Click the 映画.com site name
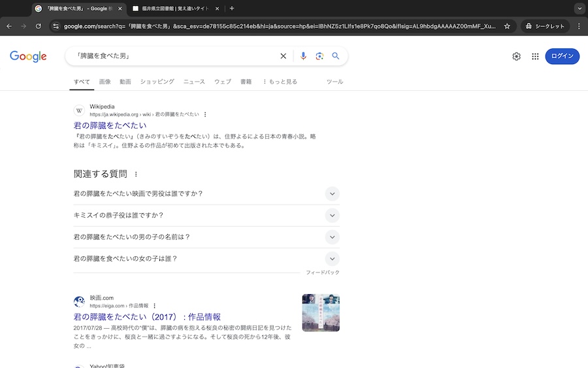The width and height of the screenshot is (588, 368). 102,298
